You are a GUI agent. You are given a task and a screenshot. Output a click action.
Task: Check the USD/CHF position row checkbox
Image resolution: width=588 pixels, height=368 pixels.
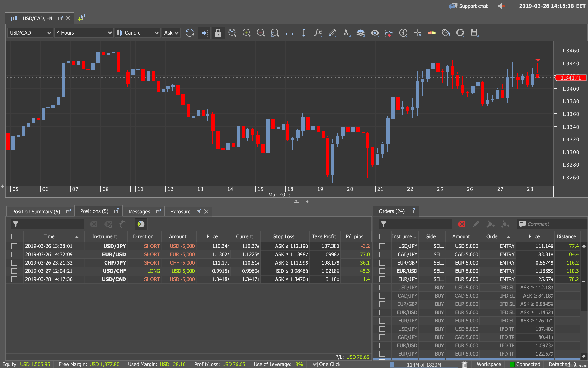pos(14,271)
